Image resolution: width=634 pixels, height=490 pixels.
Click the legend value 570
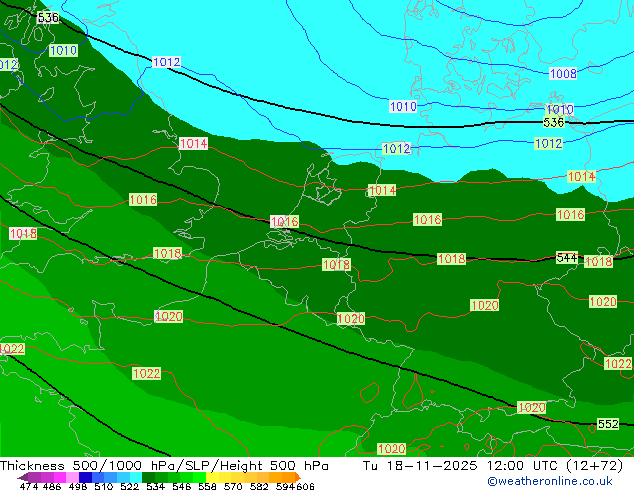233,486
